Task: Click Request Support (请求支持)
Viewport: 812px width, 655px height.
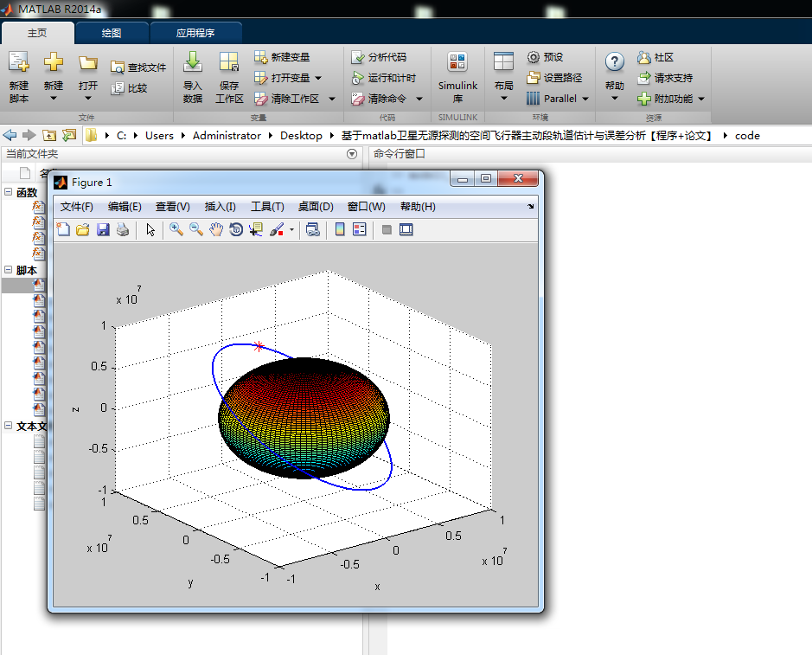Action: pos(665,78)
